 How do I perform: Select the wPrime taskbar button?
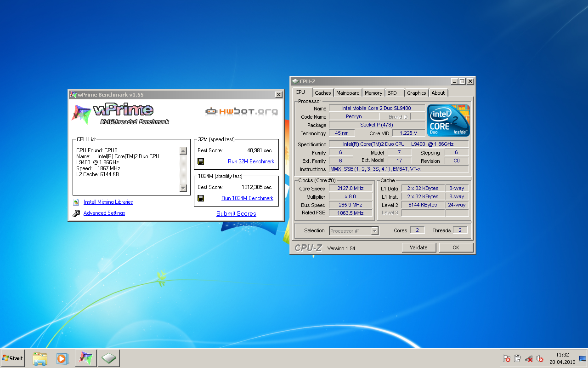pos(86,358)
